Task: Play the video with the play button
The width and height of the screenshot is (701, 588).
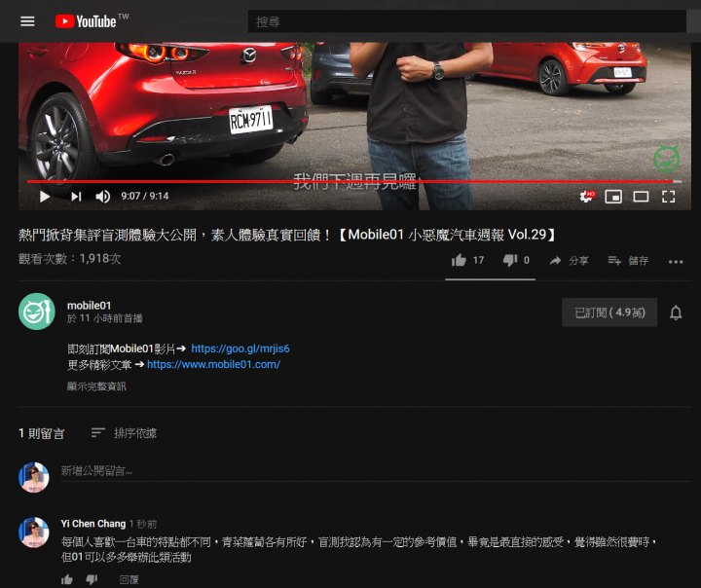Action: pyautogui.click(x=45, y=197)
